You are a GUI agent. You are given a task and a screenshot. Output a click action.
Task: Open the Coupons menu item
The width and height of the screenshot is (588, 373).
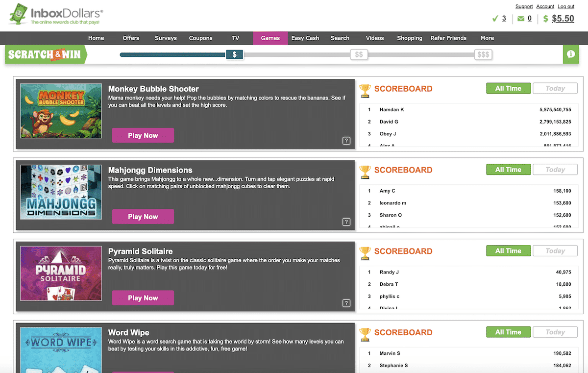[201, 38]
